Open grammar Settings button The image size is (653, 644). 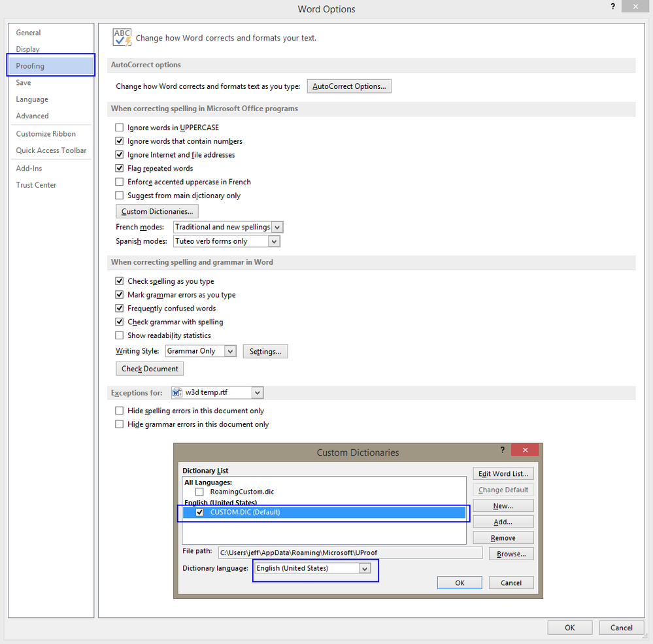pos(265,352)
